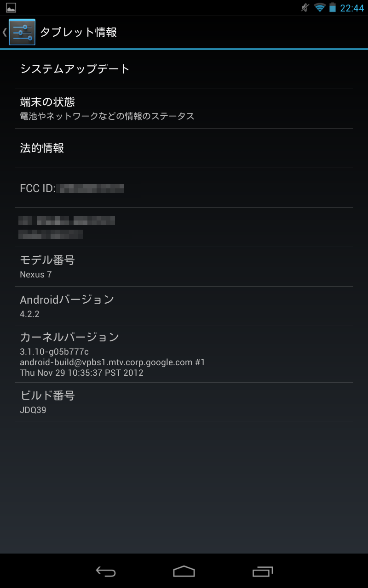The width and height of the screenshot is (368, 588).
Task: Tap the Settings sliders icon in header
Action: click(x=22, y=32)
